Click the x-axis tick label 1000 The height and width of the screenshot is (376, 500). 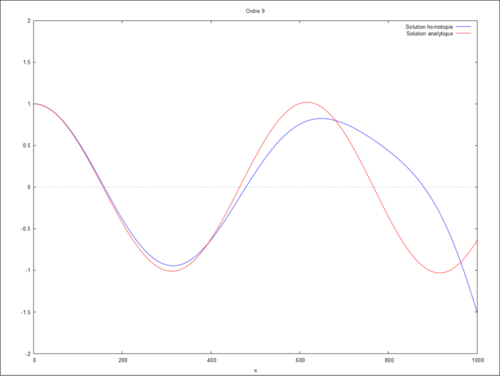point(478,360)
